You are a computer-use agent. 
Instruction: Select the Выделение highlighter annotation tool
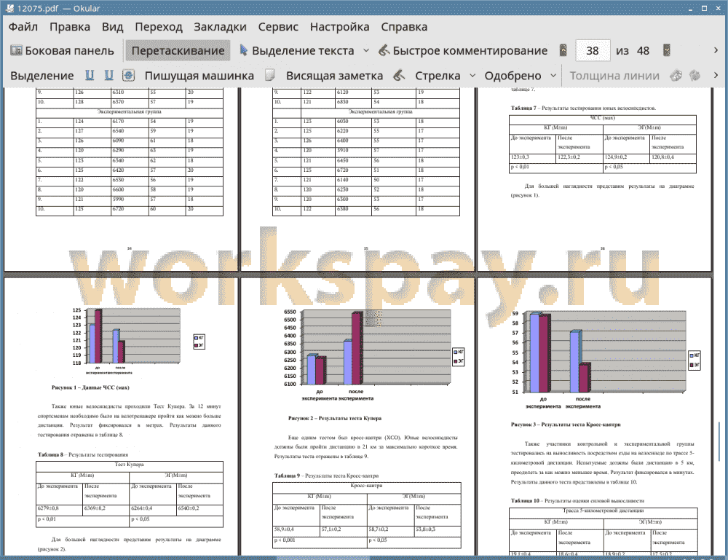click(x=41, y=76)
